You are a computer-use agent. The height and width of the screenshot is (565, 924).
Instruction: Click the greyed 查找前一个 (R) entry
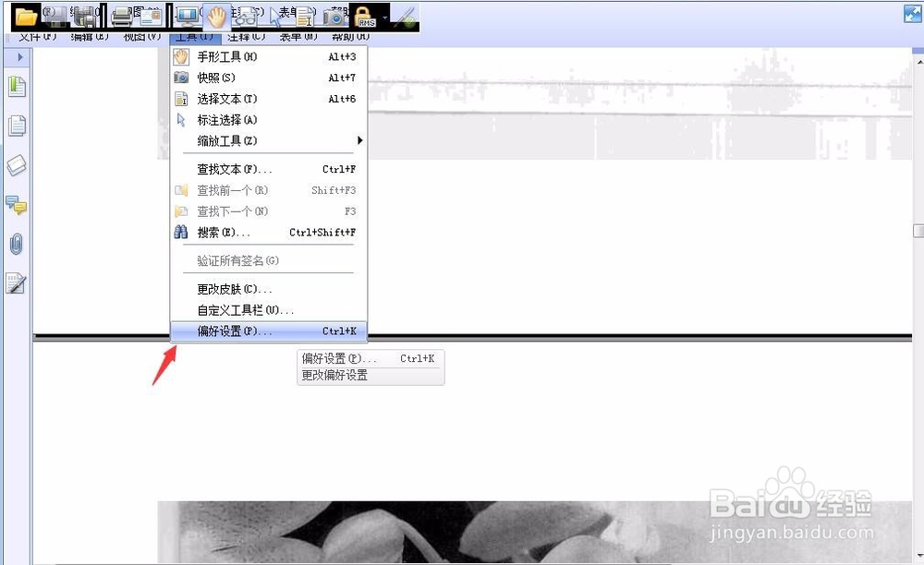tap(269, 190)
